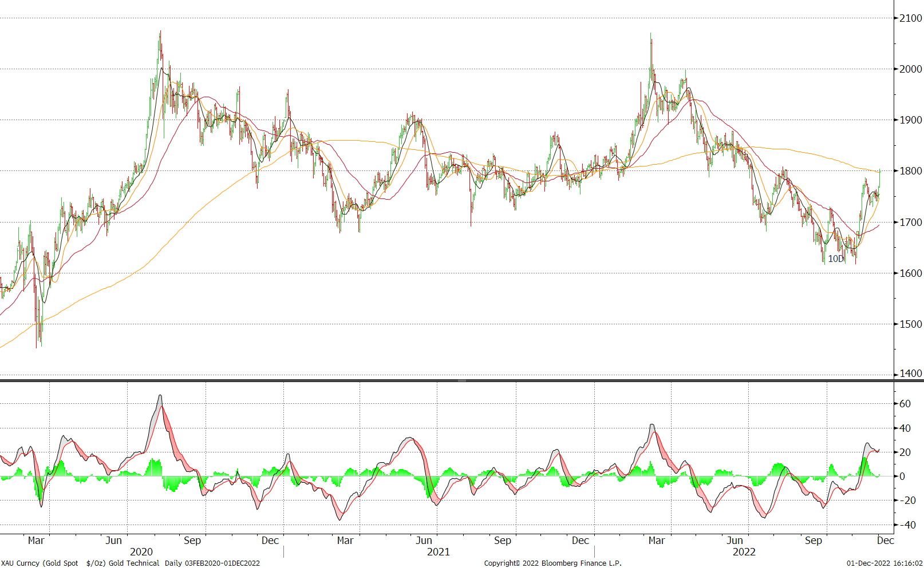This screenshot has width=924, height=568.
Task: Click the 2022 year label on date axis
Action: click(x=744, y=552)
